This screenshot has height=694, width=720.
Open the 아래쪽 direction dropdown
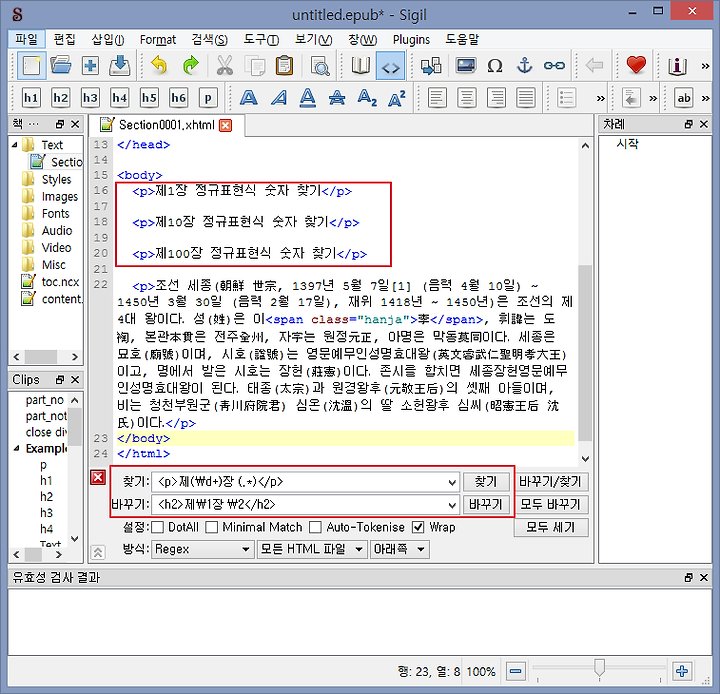[x=399, y=549]
